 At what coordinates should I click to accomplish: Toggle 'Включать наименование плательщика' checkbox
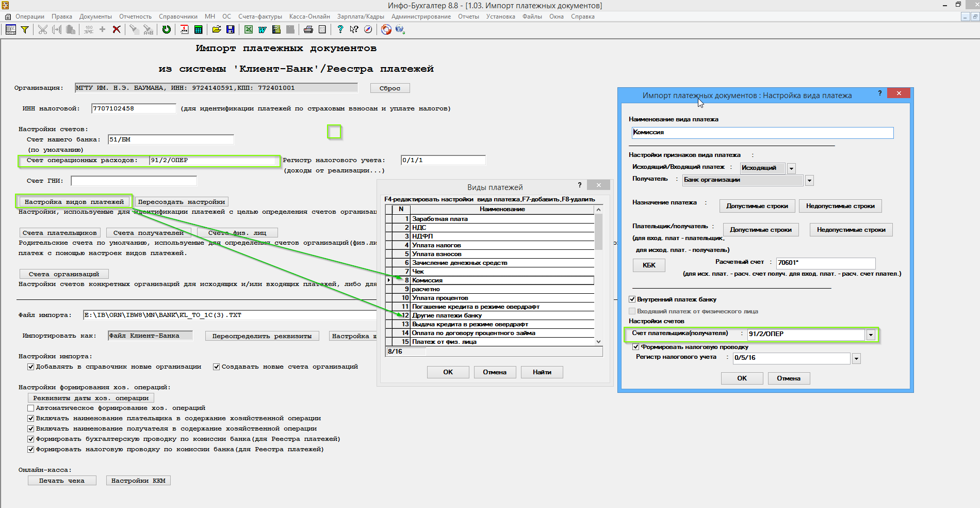click(30, 418)
